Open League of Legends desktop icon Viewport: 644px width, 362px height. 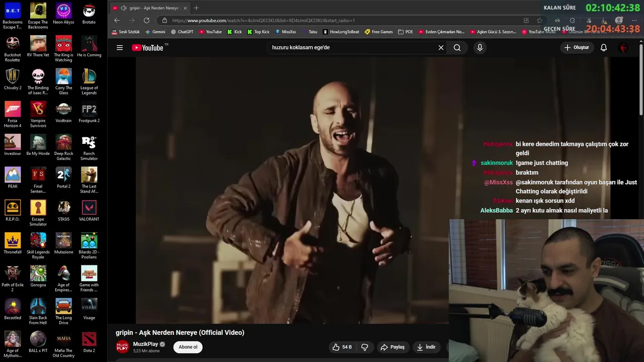(x=89, y=81)
